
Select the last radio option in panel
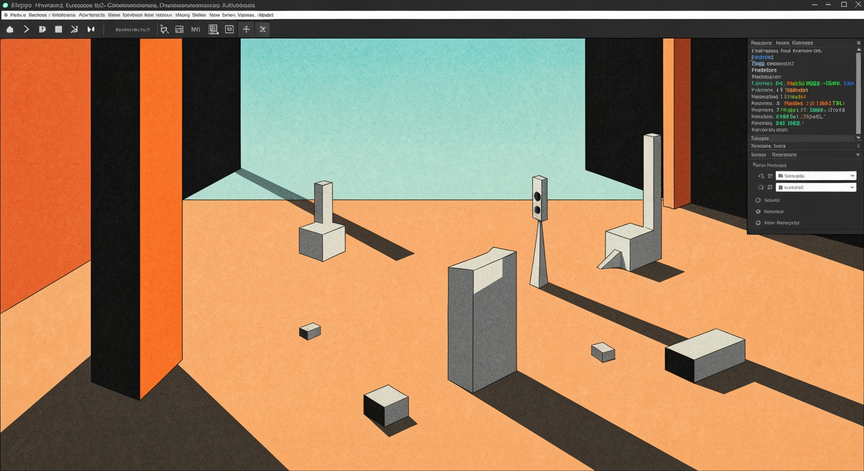pos(758,223)
